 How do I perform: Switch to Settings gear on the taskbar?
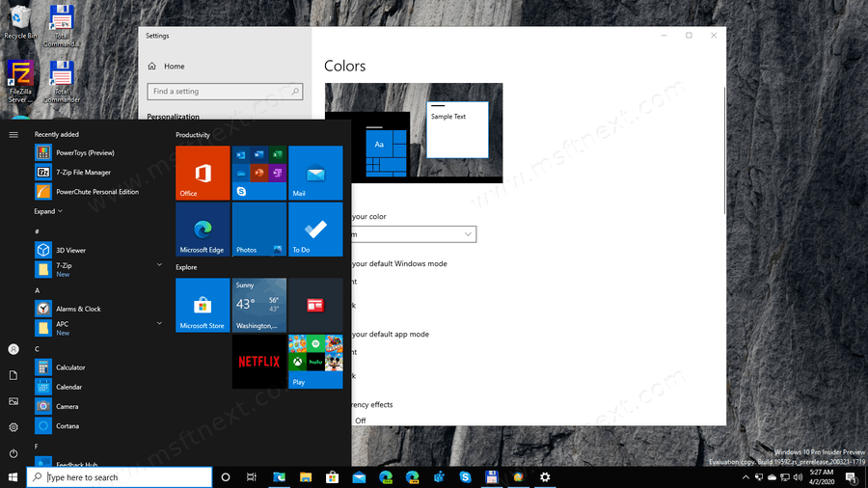[545, 477]
